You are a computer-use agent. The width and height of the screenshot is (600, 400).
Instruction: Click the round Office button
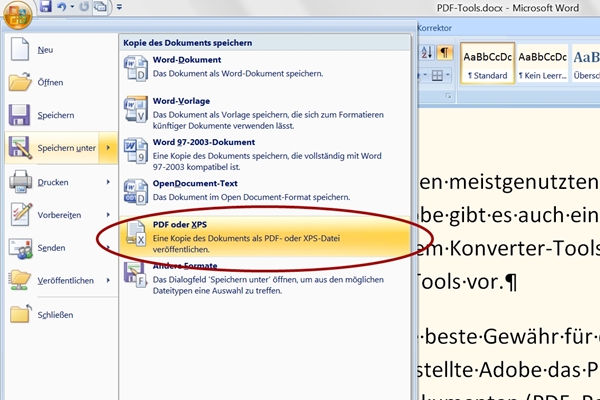coord(17,15)
